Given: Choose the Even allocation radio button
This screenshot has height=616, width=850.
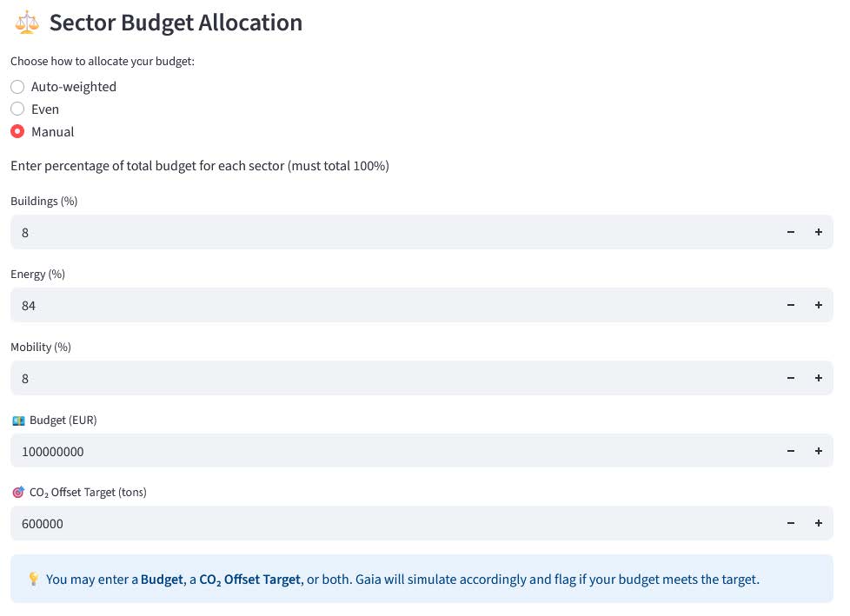Looking at the screenshot, I should point(17,109).
